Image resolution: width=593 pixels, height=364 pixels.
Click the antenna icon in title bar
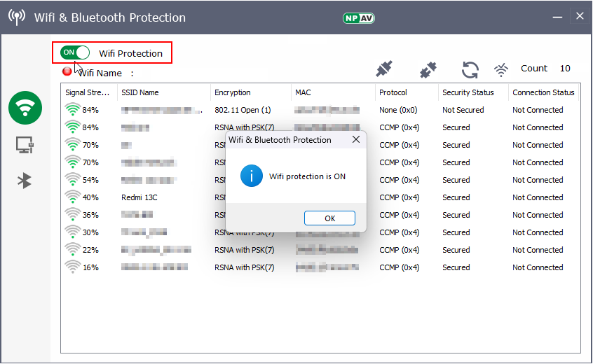point(17,17)
